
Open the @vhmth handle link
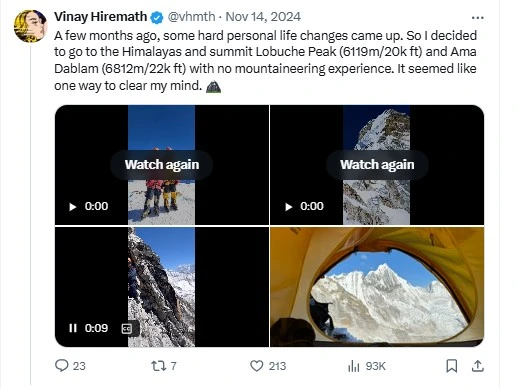click(191, 17)
